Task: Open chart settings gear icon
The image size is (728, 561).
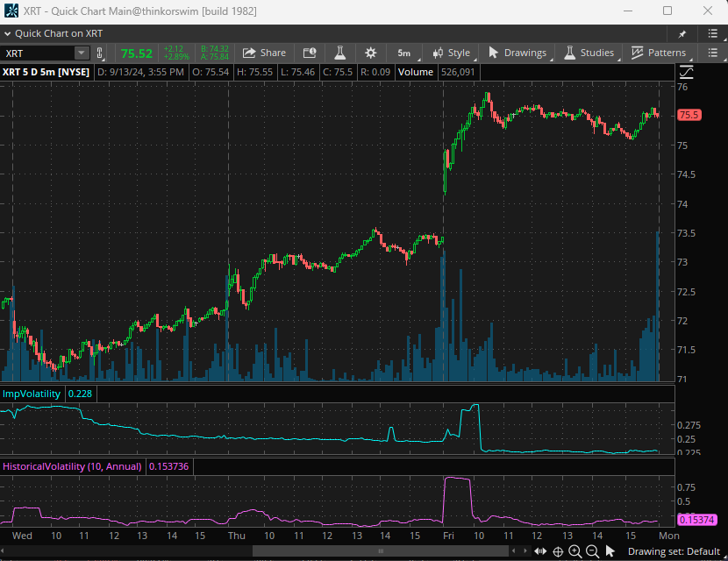Action: tap(370, 53)
